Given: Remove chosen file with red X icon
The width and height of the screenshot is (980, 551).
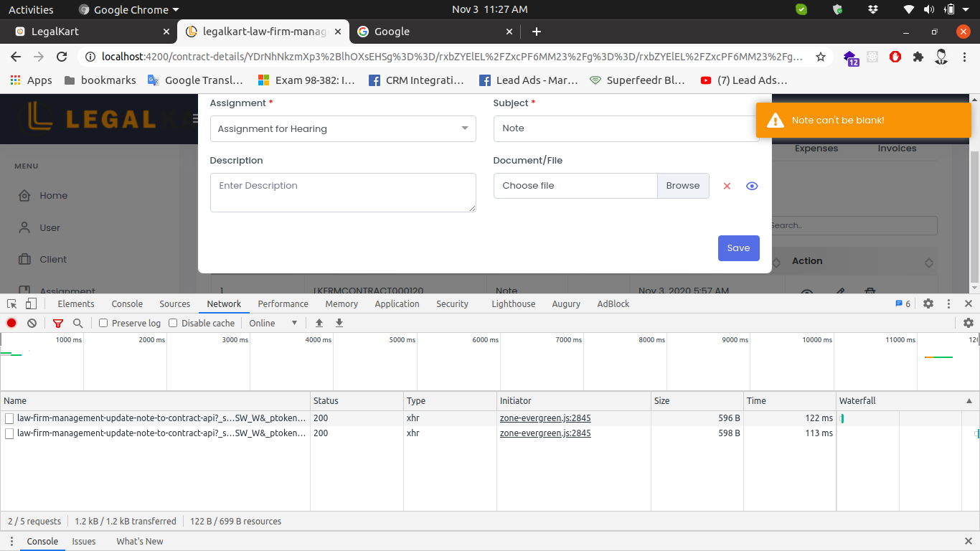Looking at the screenshot, I should tap(727, 186).
